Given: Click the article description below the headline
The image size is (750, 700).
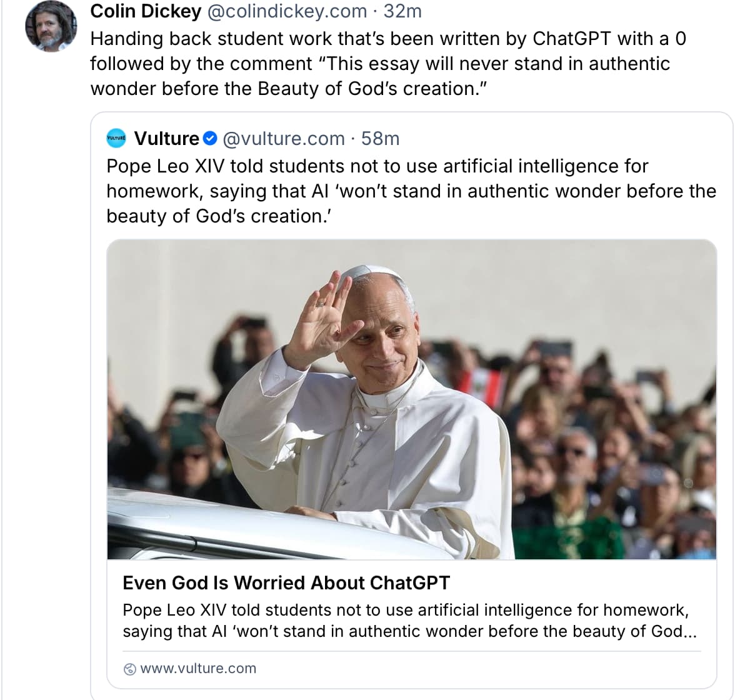Looking at the screenshot, I should (x=406, y=621).
